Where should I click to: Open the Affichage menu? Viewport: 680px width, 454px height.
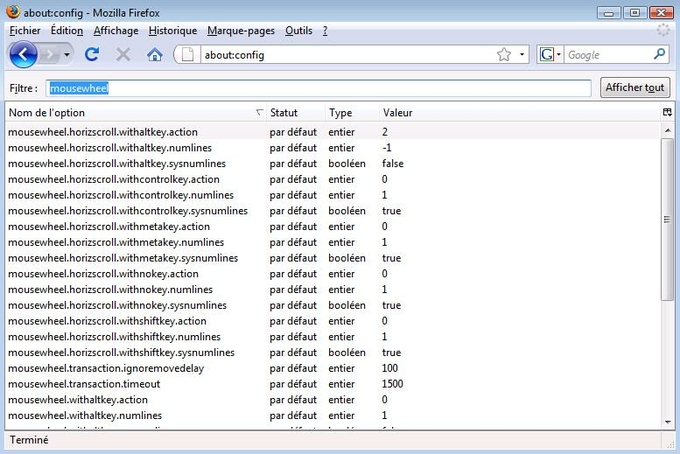pos(116,31)
